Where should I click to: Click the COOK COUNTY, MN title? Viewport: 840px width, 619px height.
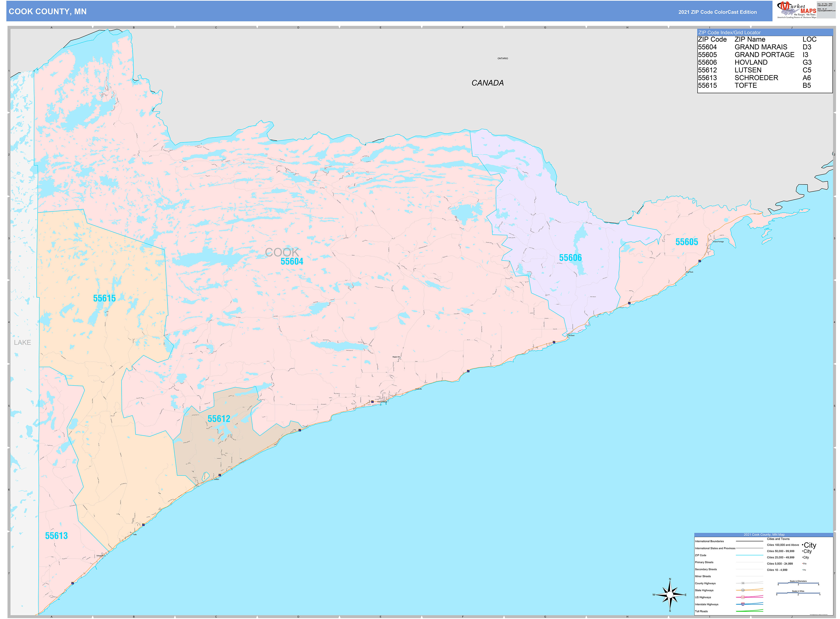coord(48,12)
